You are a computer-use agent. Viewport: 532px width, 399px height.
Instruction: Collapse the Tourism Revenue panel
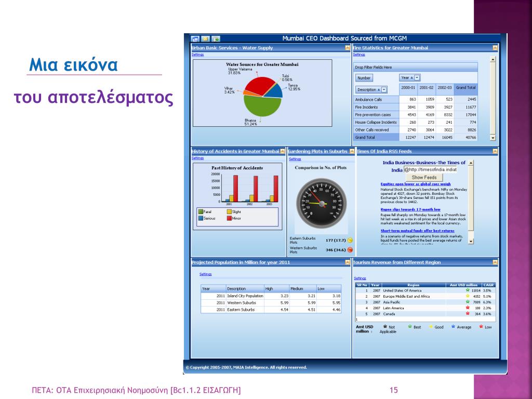point(495,262)
